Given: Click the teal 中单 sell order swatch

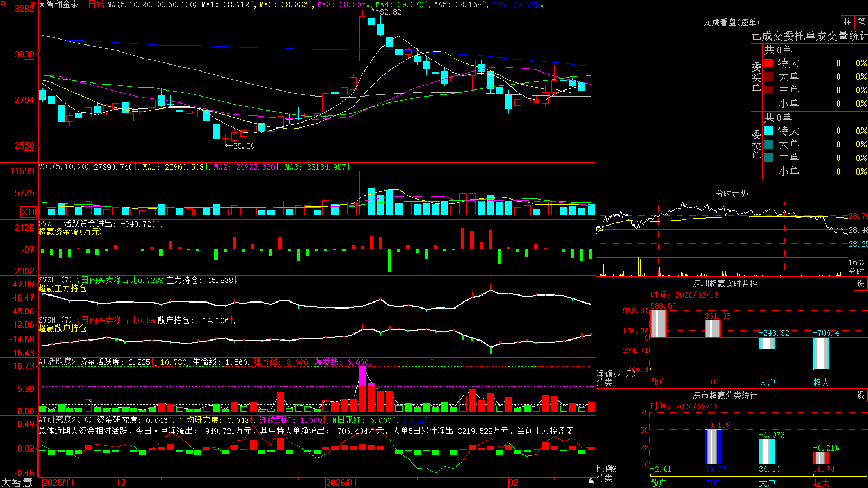Looking at the screenshot, I should (768, 158).
